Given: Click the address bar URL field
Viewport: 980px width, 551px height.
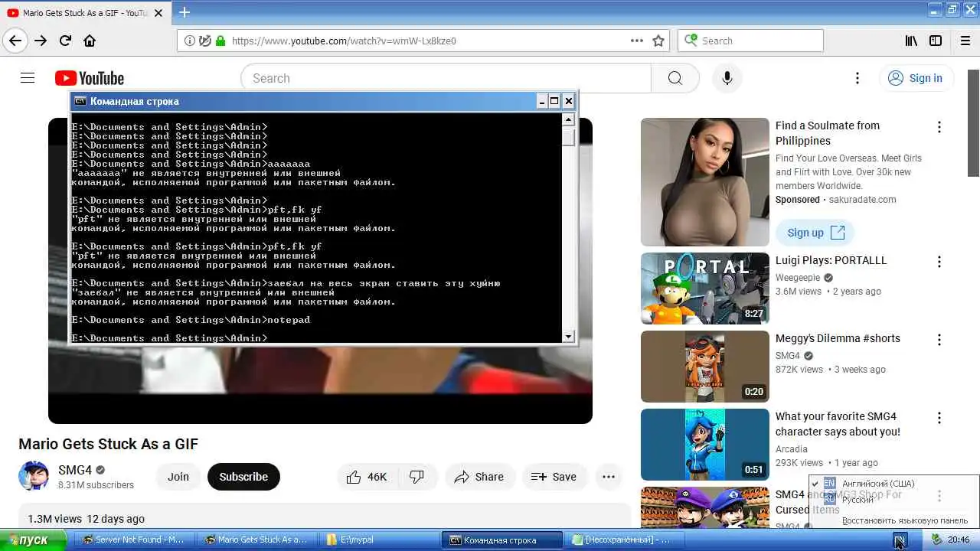Looking at the screenshot, I should [423, 41].
